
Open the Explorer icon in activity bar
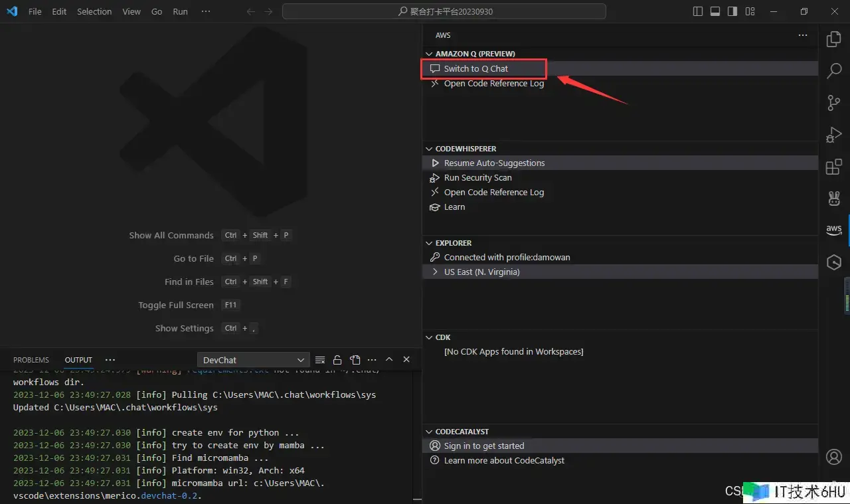pos(834,39)
